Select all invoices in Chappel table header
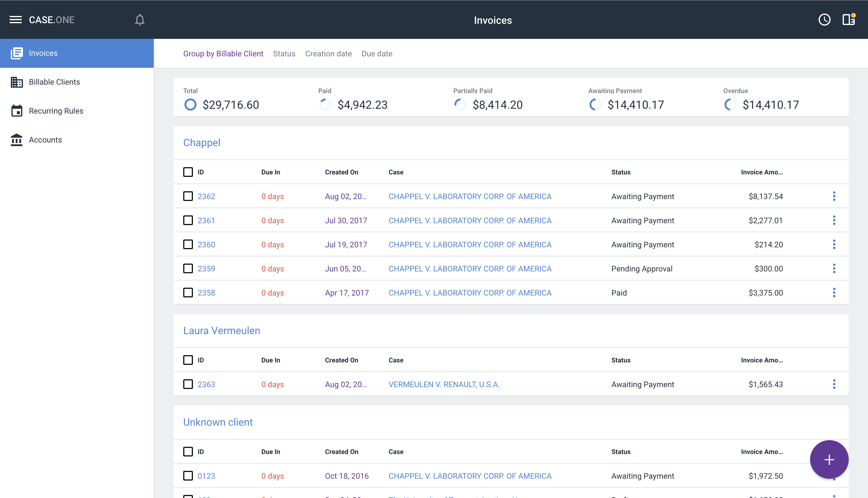Image resolution: width=868 pixels, height=498 pixels. [188, 172]
